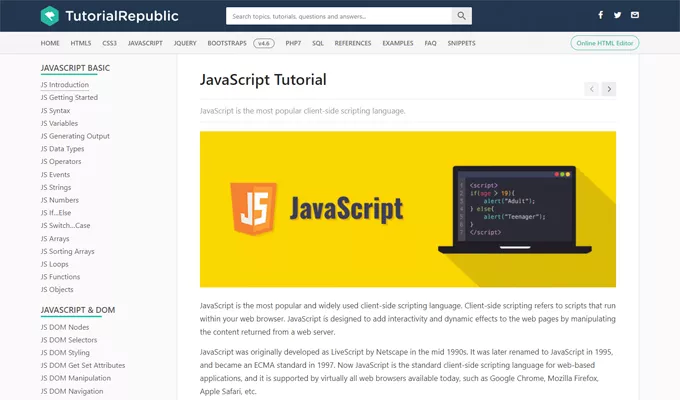Screen dimensions: 680x400
Task: Click the JAVASCRIPT BASIC section heading
Action: 75,68
